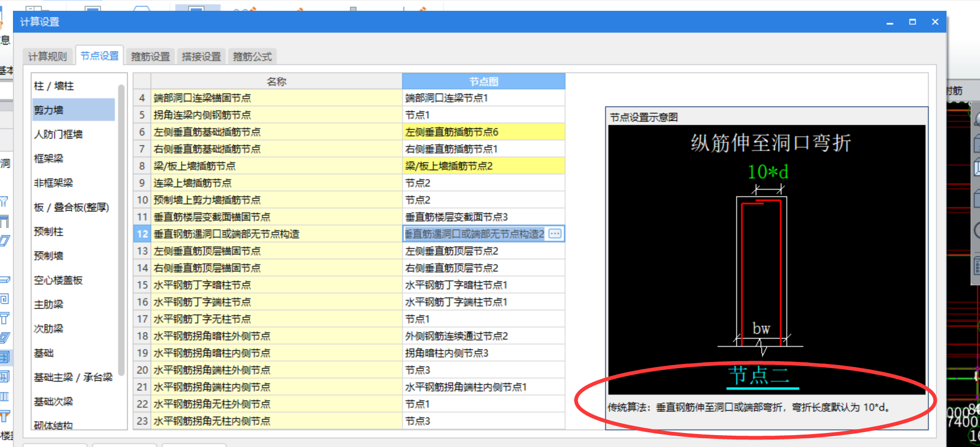Open the ellipsis picker in row 12
The height and width of the screenshot is (447, 980).
click(555, 234)
